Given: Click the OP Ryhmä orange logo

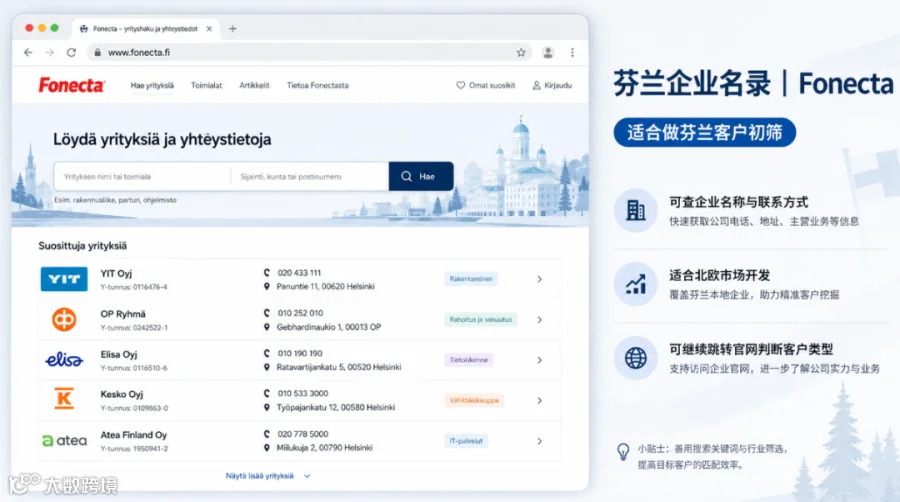Looking at the screenshot, I should tap(64, 319).
